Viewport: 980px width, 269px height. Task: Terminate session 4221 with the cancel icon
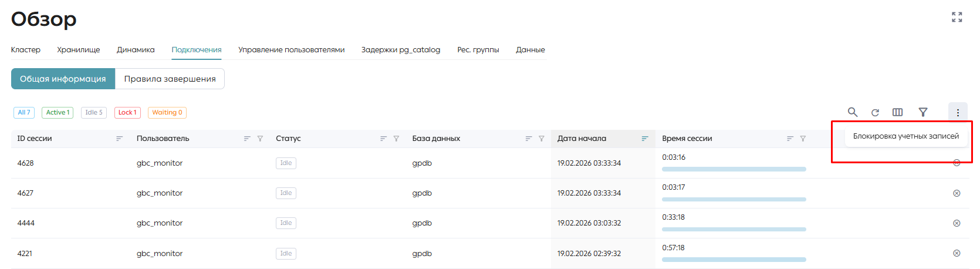pyautogui.click(x=957, y=253)
